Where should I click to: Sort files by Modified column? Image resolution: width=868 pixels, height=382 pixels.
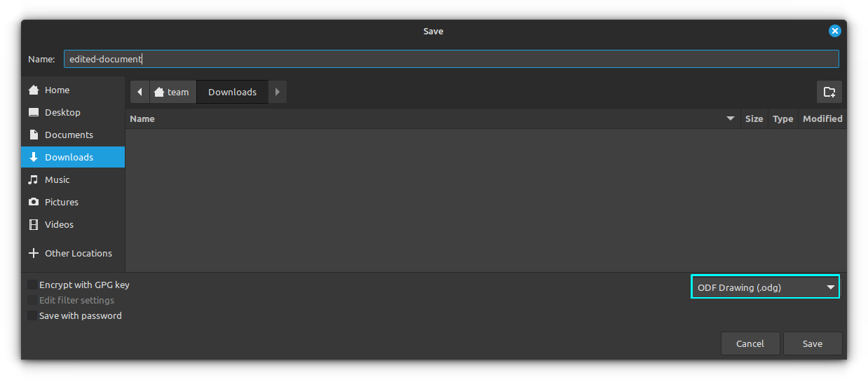tap(822, 118)
